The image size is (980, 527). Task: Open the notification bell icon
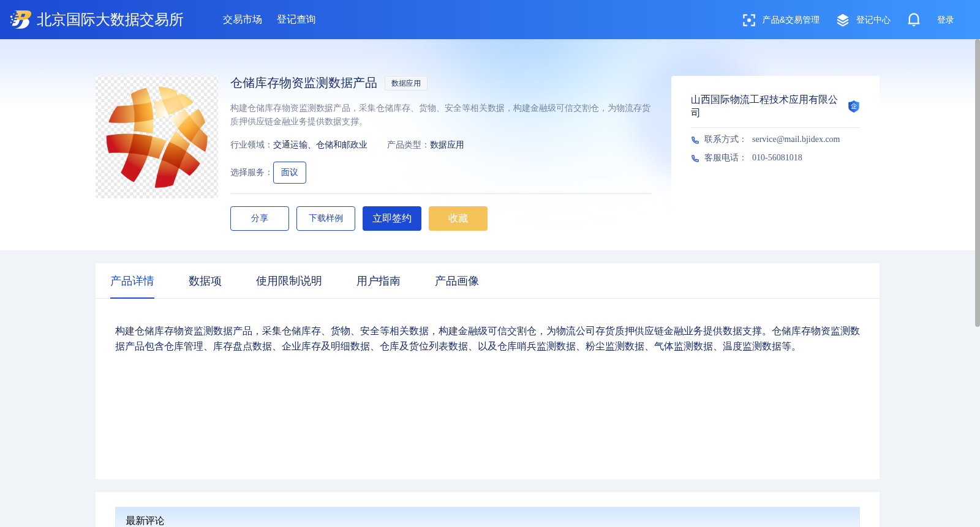tap(914, 20)
